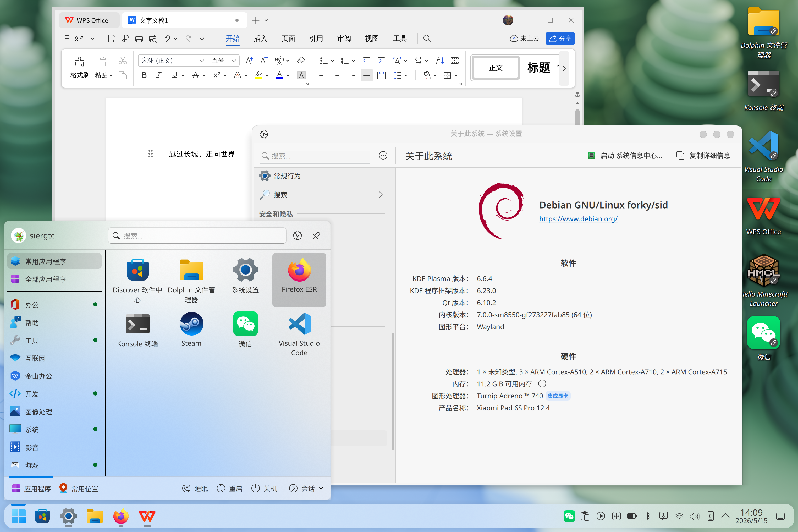Switch to 常用位置 tab in launcher

pos(79,489)
